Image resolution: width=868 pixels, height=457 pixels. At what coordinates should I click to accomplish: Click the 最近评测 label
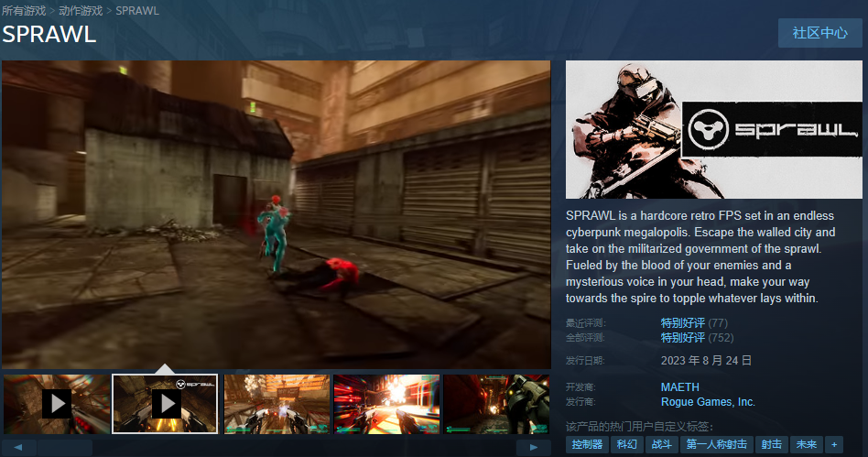(x=586, y=323)
